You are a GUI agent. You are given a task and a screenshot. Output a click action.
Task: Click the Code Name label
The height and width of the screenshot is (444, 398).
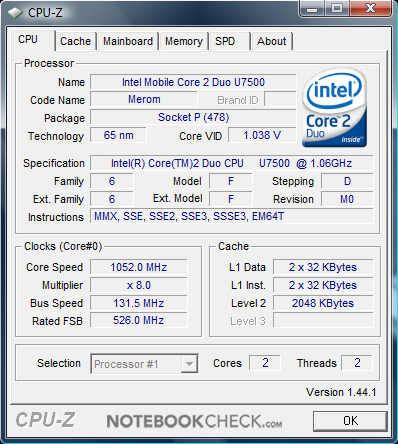(x=57, y=100)
